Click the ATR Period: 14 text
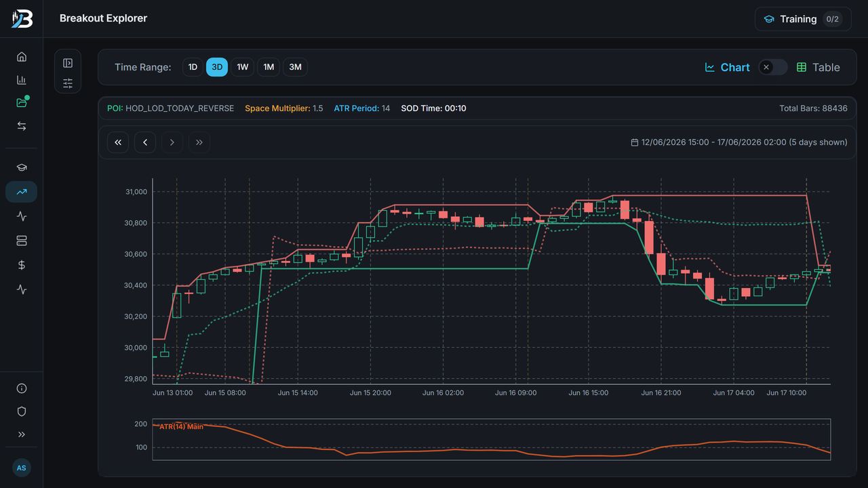This screenshot has width=868, height=488. (x=362, y=108)
